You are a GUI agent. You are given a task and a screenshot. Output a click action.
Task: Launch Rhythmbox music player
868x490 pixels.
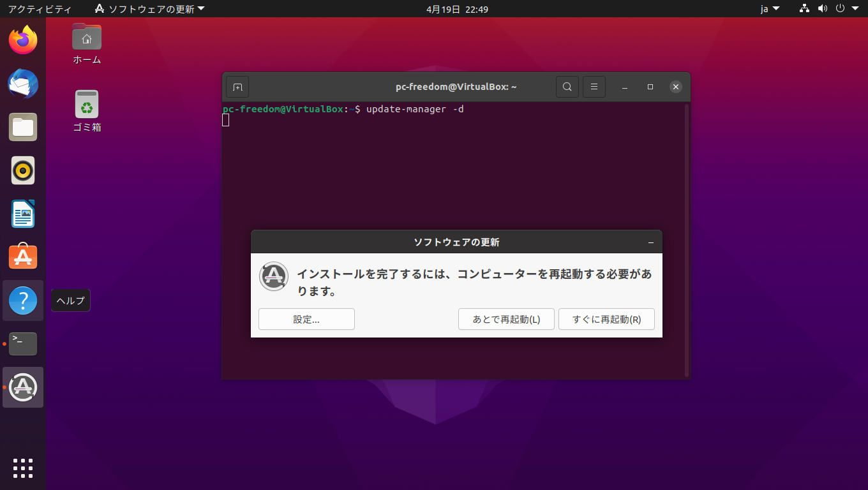(x=23, y=170)
